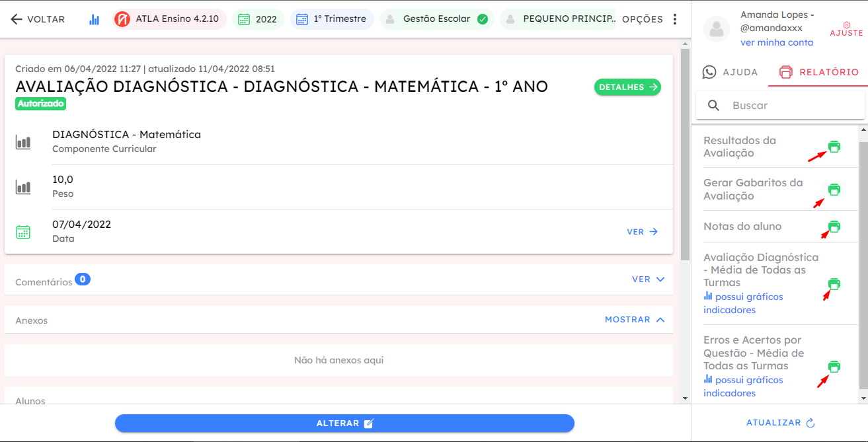Screen dimensions: 868x442
Task: Click the Componente Curricular bar chart icon
Action: (23, 142)
